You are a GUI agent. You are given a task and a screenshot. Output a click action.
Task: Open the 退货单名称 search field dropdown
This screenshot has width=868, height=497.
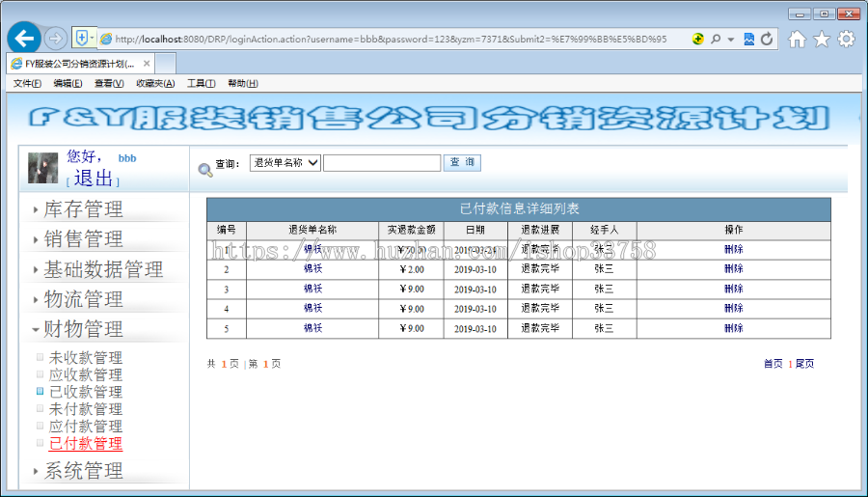[x=285, y=163]
